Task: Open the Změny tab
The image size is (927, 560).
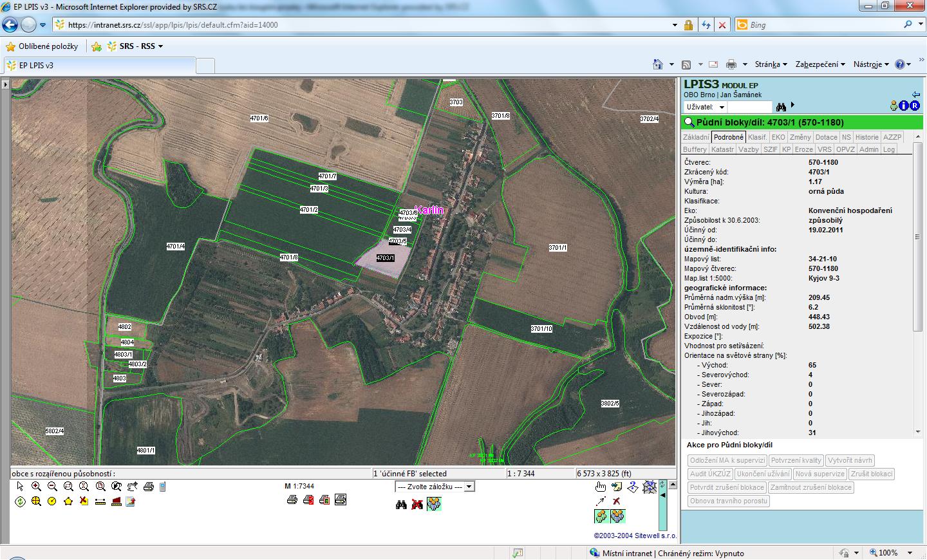Action: 800,137
